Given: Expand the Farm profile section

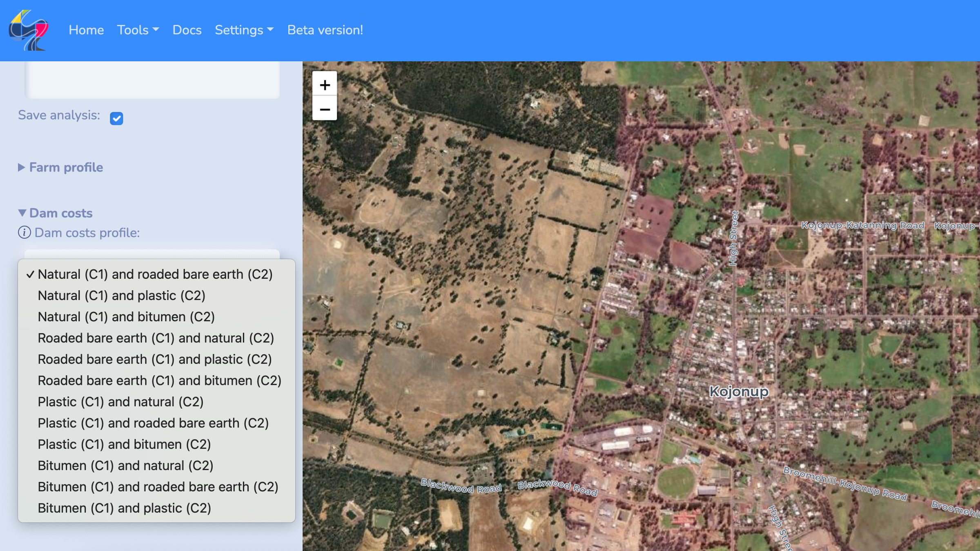Looking at the screenshot, I should coord(60,167).
